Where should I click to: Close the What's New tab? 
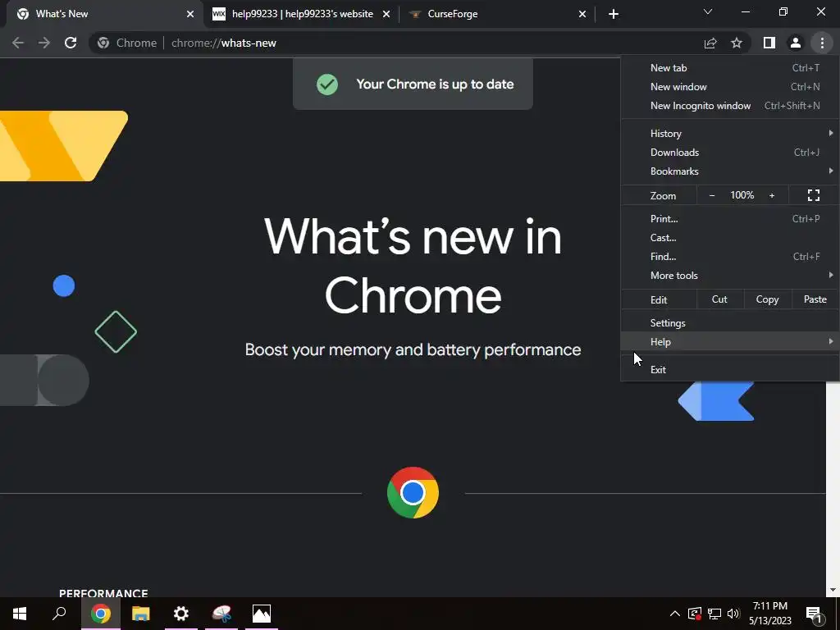pos(190,14)
